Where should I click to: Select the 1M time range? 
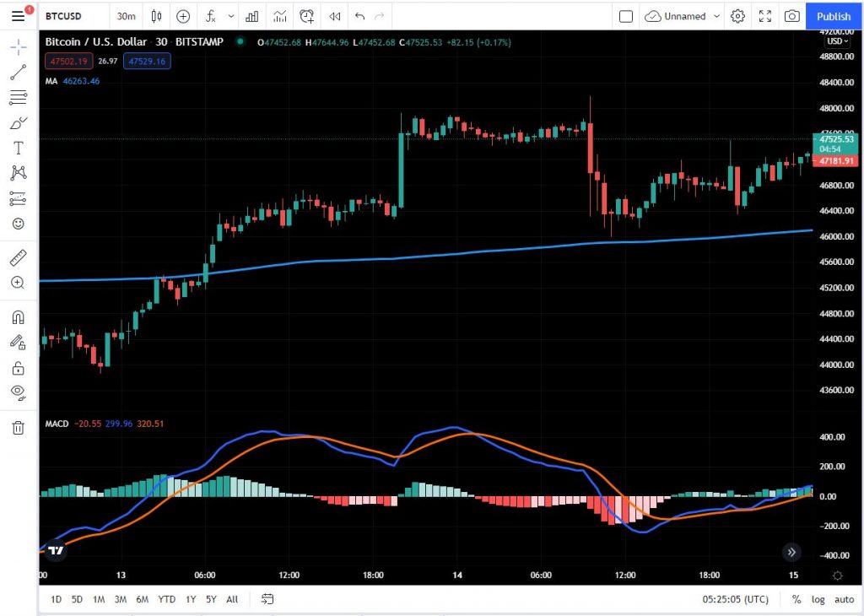click(99, 599)
